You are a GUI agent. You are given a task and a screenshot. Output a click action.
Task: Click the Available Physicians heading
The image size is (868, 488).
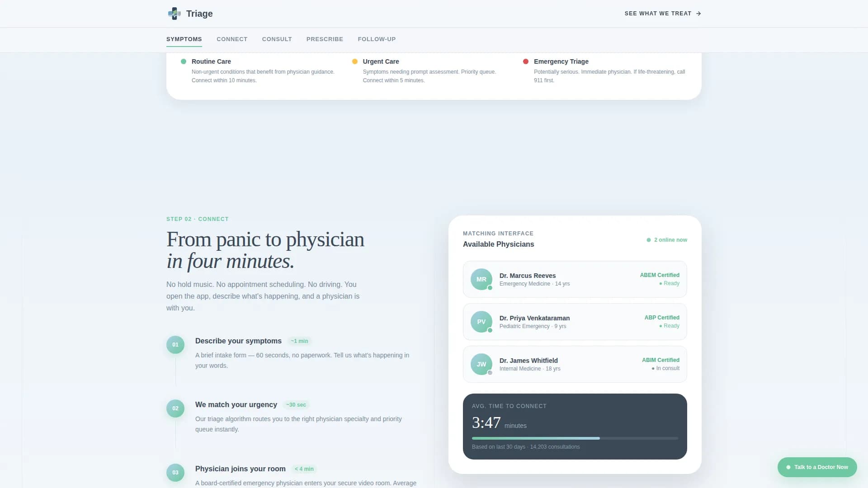[x=498, y=244]
